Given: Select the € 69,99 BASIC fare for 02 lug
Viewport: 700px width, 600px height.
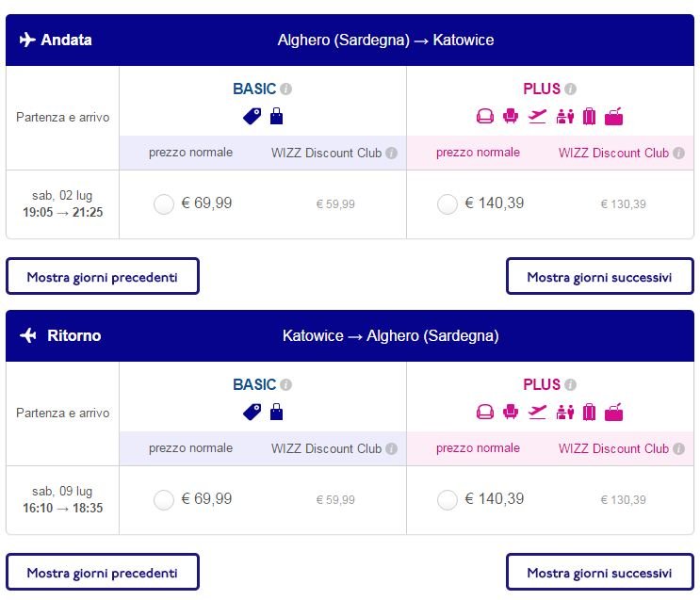Looking at the screenshot, I should [163, 204].
